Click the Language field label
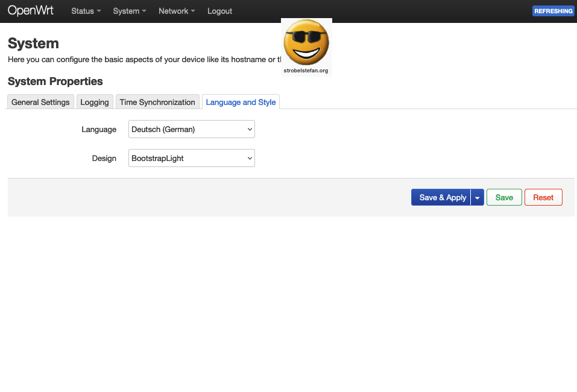 click(99, 129)
